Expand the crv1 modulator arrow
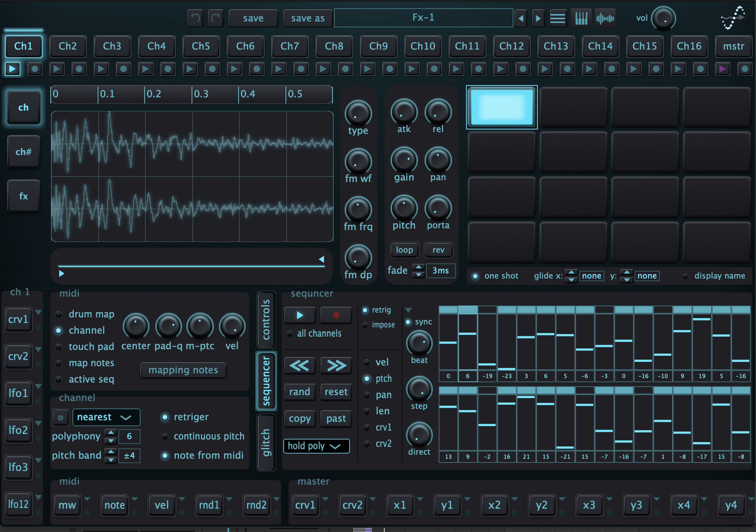The width and height of the screenshot is (756, 532). (38, 313)
